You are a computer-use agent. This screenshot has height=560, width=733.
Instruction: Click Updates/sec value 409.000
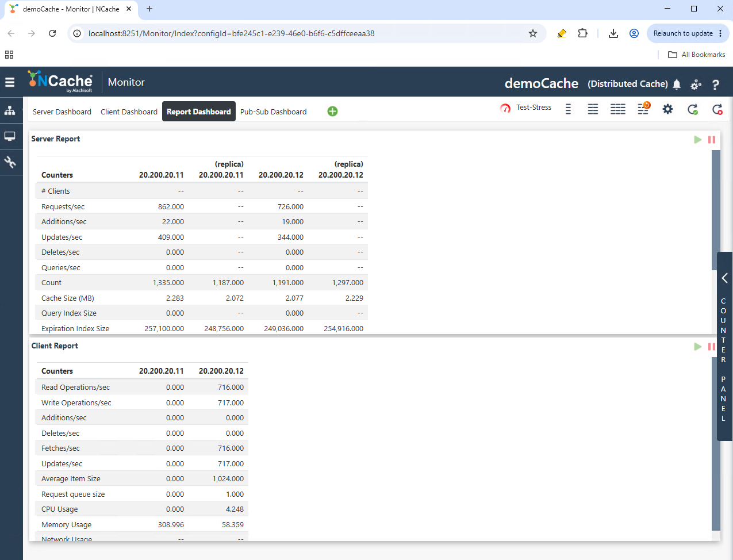coord(171,237)
